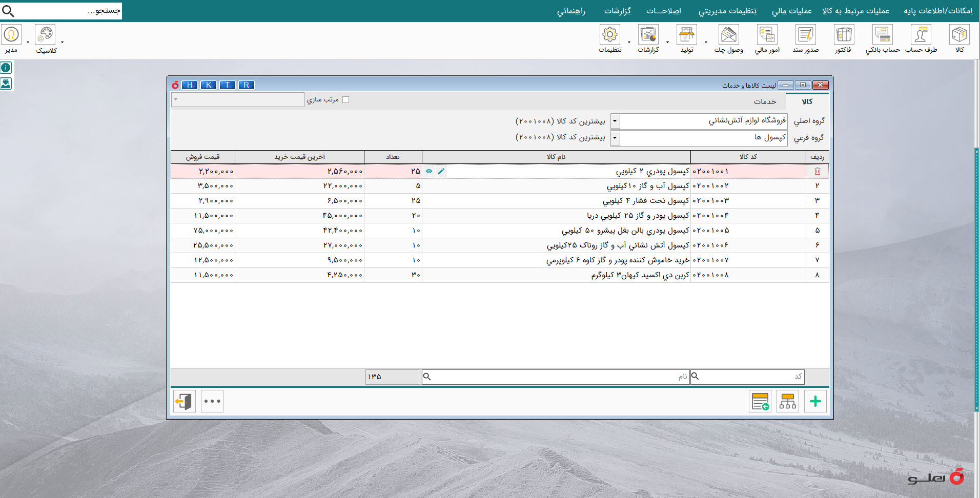980x498 pixels.
Task: Open the group hierarchy tree icon
Action: [787, 402]
